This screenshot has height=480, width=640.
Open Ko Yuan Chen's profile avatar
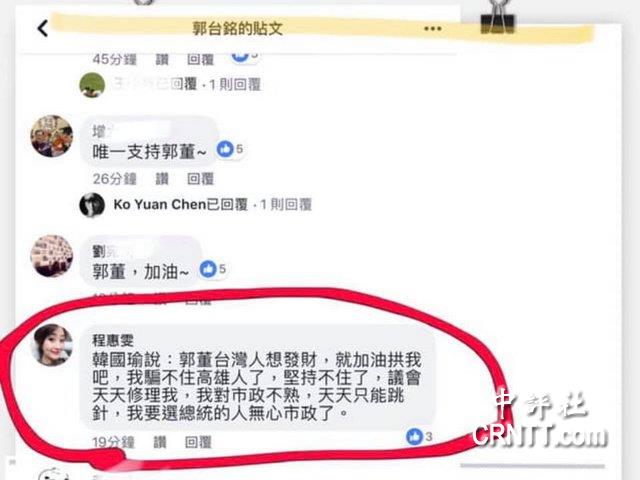tap(92, 204)
